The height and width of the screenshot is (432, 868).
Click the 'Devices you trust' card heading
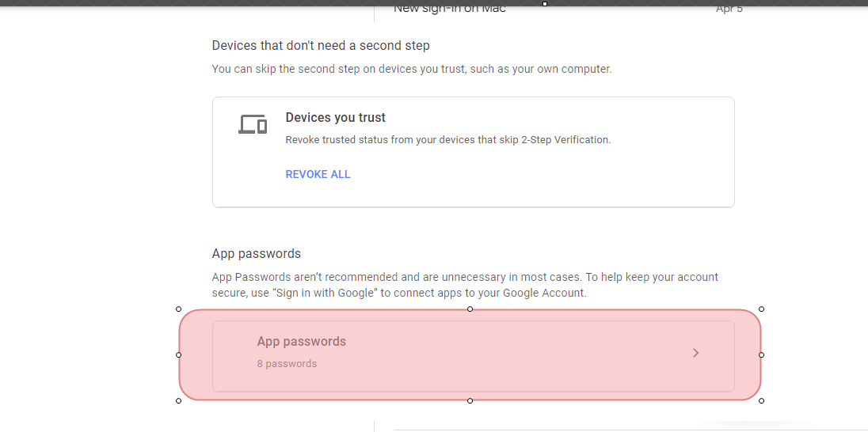(336, 117)
